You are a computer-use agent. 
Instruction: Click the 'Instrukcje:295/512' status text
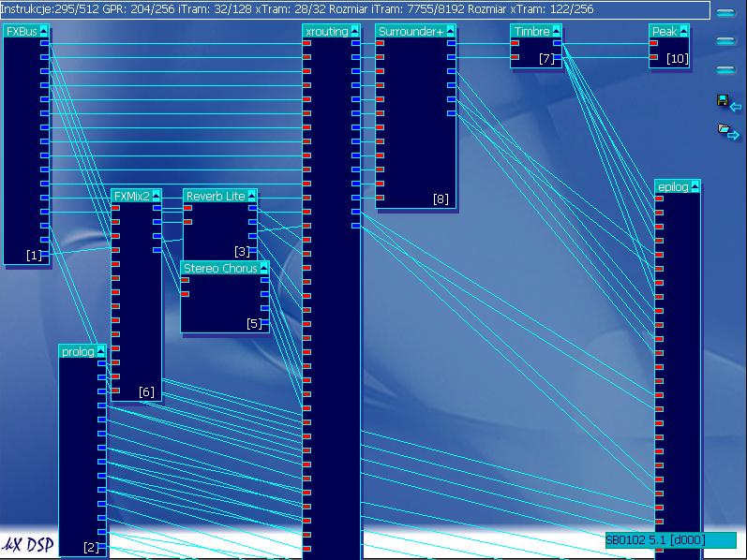pyautogui.click(x=50, y=9)
